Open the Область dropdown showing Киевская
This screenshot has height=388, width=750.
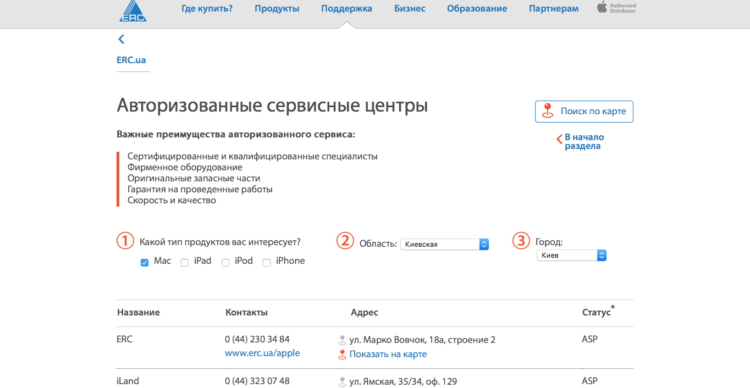444,244
